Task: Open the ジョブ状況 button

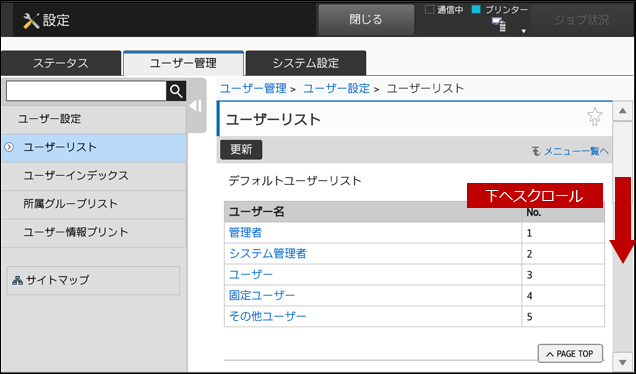Action: (582, 20)
